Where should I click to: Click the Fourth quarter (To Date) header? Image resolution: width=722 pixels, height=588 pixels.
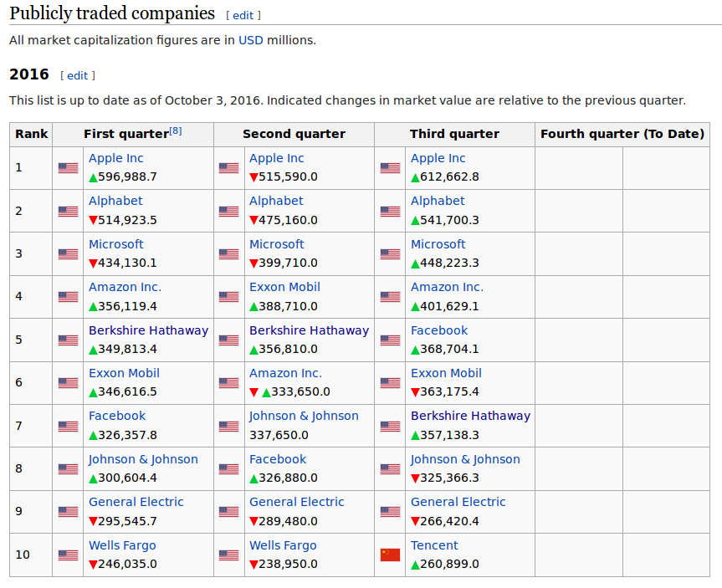coord(622,135)
